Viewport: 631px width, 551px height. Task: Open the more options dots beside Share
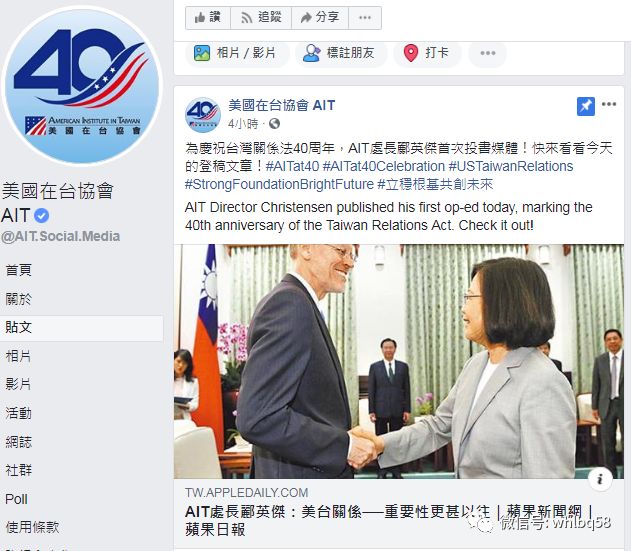365,18
